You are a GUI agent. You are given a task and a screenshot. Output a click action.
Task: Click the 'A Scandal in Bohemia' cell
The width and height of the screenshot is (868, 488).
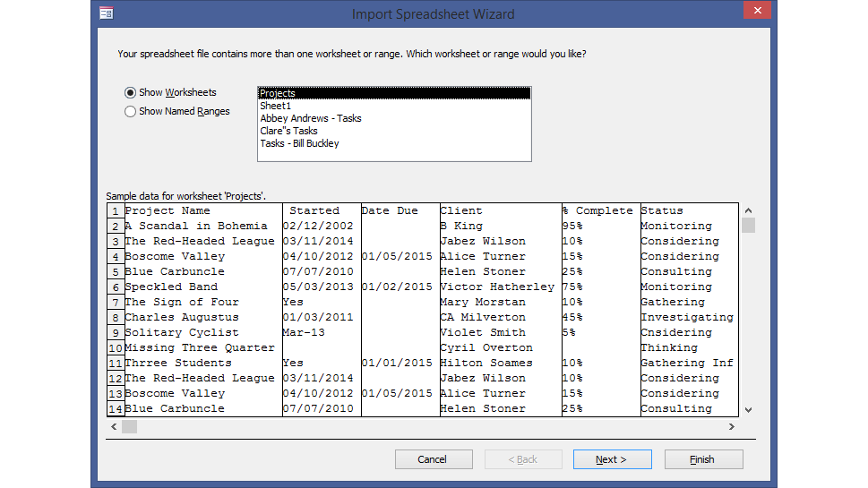click(x=203, y=226)
